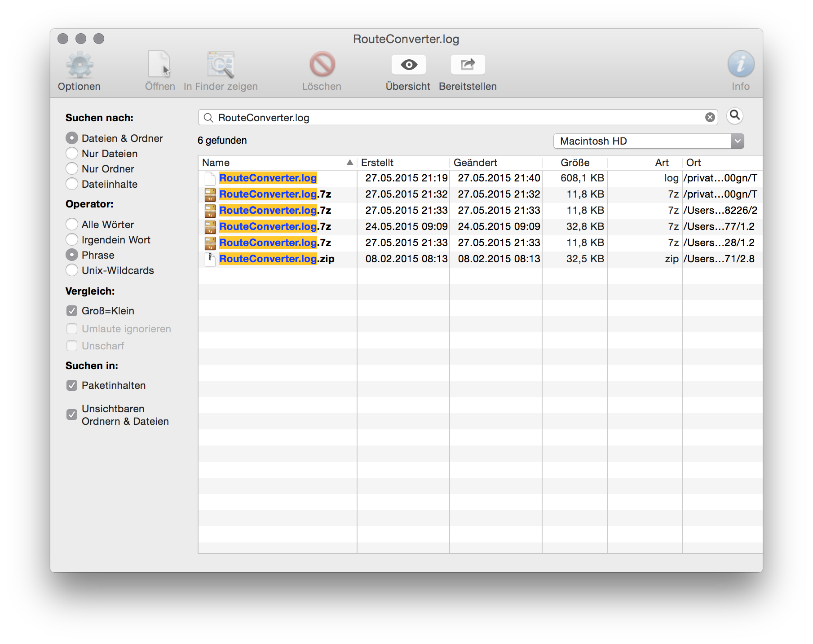813x644 pixels.
Task: Open Übersicht quick look eye icon
Action: pyautogui.click(x=408, y=65)
